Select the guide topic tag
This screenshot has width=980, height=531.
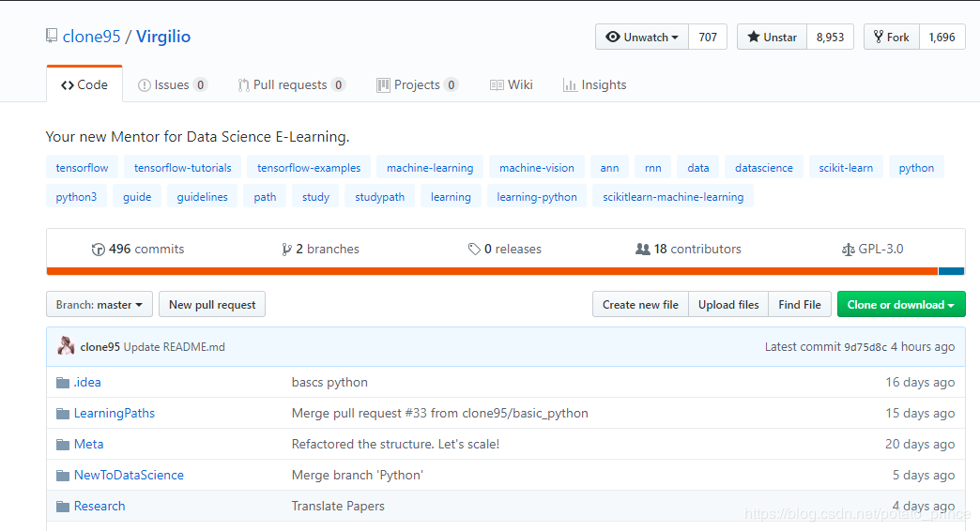click(x=137, y=197)
